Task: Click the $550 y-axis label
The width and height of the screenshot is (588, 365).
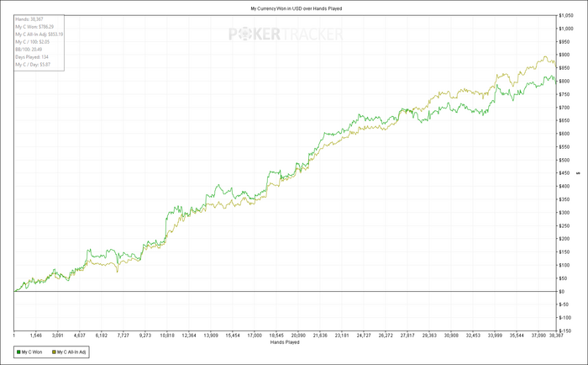Action: [564, 147]
